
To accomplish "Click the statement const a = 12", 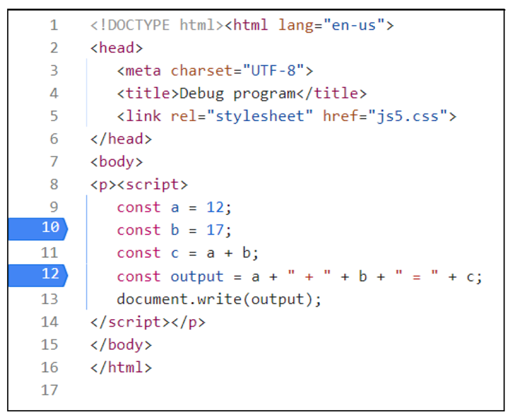I will coord(175,207).
